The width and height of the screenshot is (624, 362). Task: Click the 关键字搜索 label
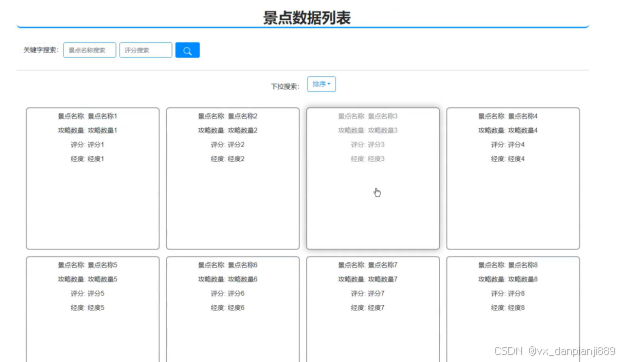point(41,50)
